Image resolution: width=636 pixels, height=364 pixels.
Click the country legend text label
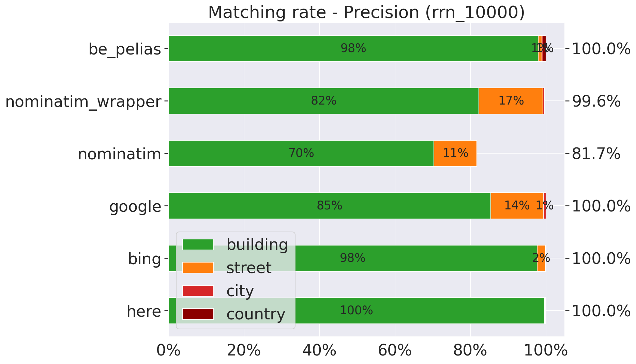[256, 314]
